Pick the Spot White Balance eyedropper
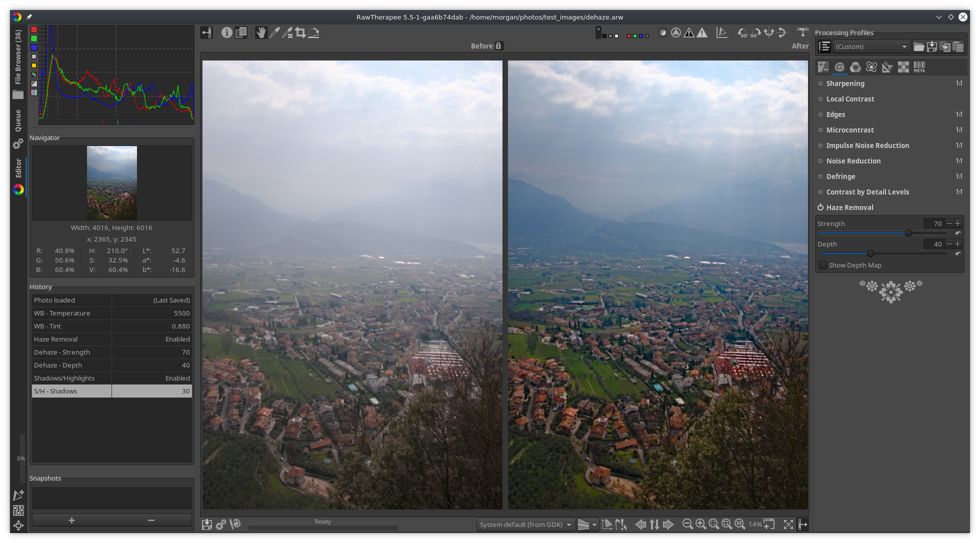980x543 pixels. tap(274, 33)
